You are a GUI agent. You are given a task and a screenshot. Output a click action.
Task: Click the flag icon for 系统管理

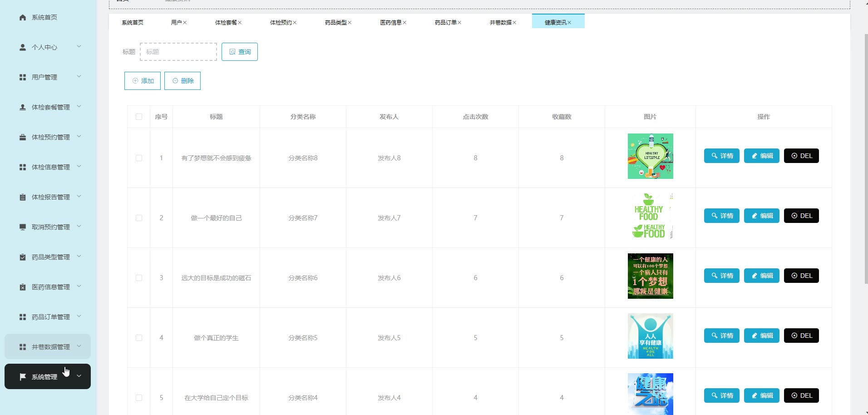[x=23, y=377]
